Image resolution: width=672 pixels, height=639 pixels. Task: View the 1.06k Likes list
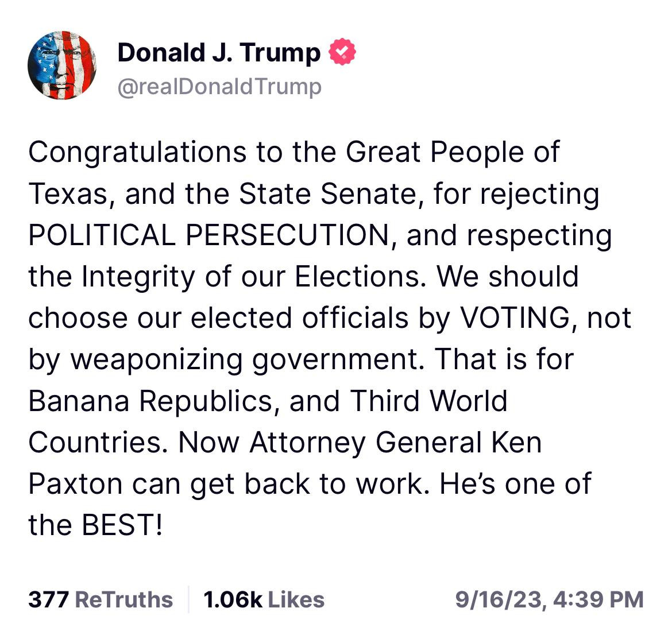pos(264,600)
